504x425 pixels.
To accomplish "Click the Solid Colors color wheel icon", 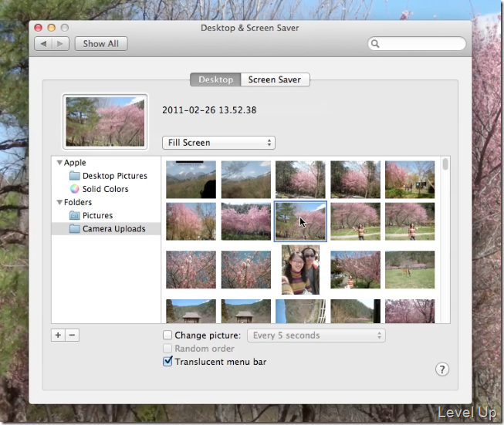I will 75,189.
